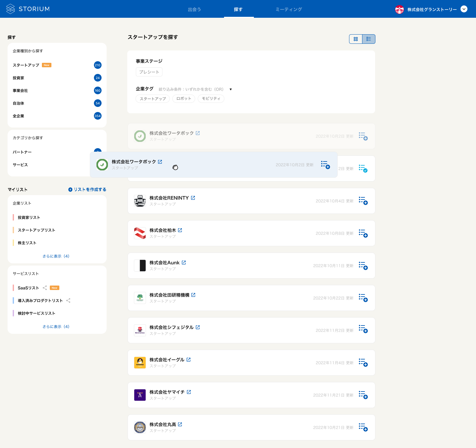Click the list icon with blue checkmark
Screen dimensions: 476x448
363,168
